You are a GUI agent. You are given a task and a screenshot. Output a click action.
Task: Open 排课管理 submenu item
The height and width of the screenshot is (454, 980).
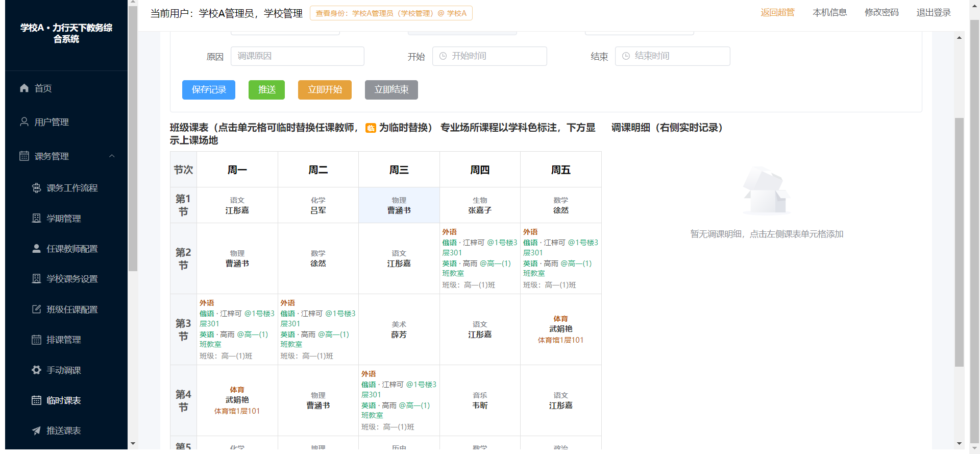(66, 340)
